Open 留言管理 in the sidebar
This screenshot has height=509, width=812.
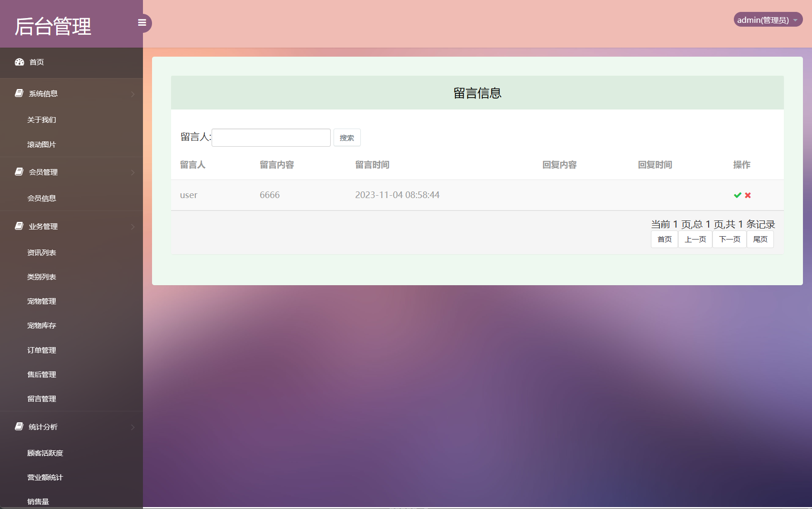[41, 399]
